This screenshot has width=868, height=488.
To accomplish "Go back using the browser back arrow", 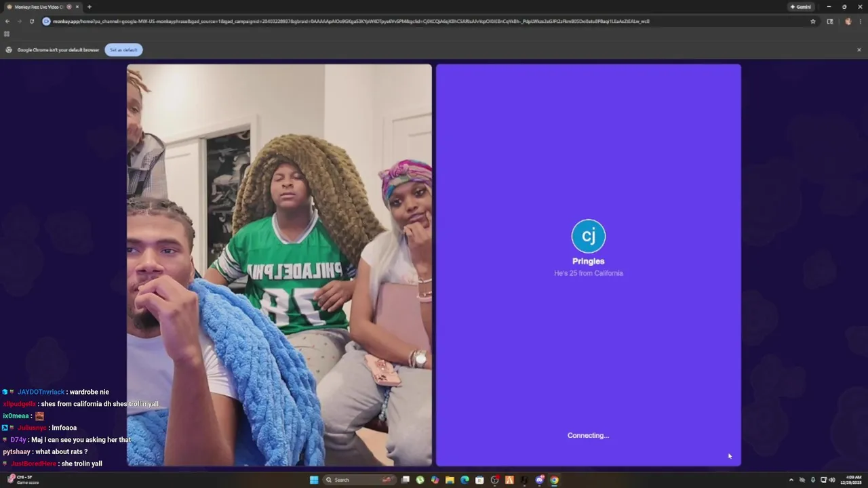I will 7,21.
